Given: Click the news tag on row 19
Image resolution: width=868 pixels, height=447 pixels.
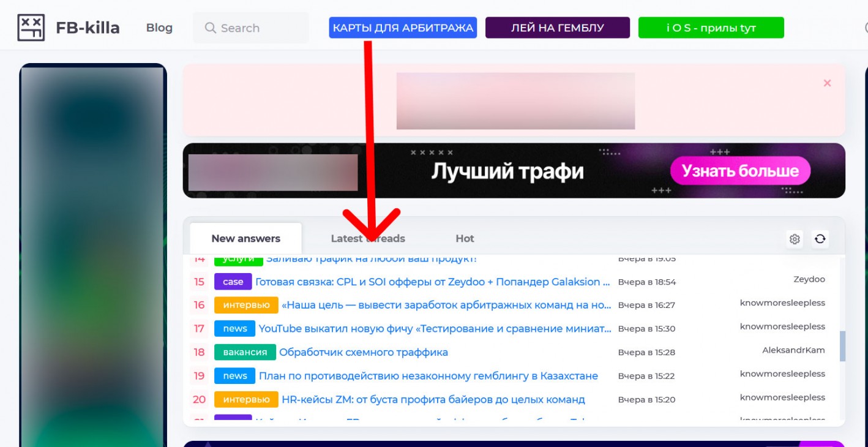Looking at the screenshot, I should click(x=235, y=375).
